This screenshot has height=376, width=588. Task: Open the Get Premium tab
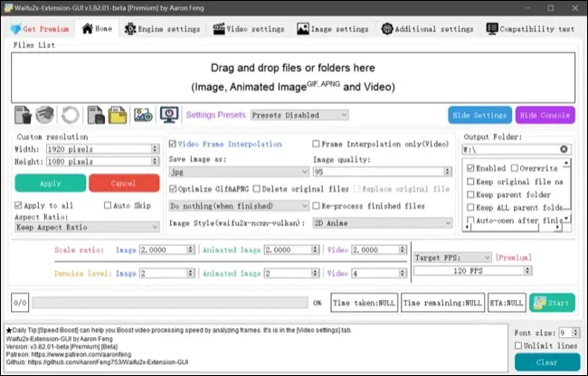pyautogui.click(x=40, y=29)
